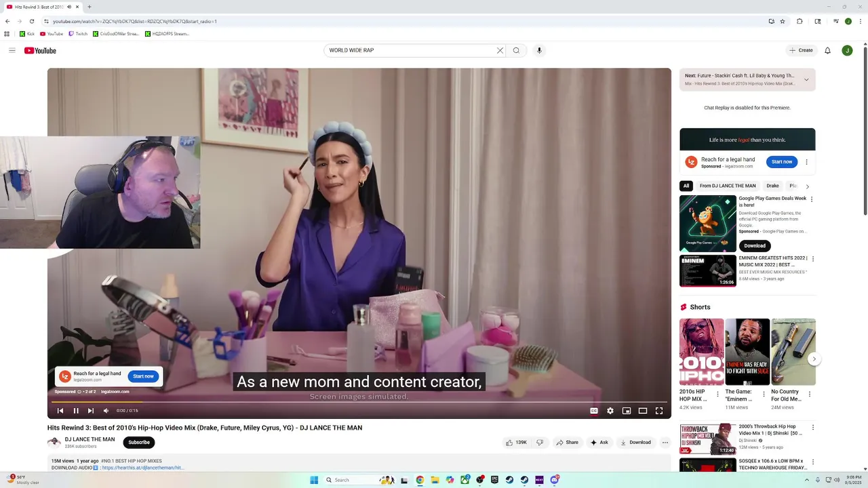
Task: Mute tab via speaker icon
Action: pos(69,7)
